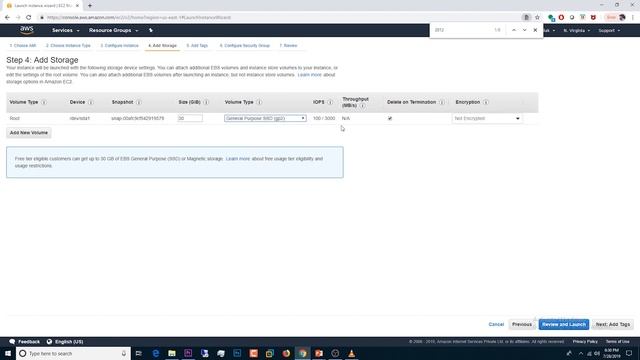Open the Windows Start menu
The height and width of the screenshot is (360, 640).
(8, 353)
